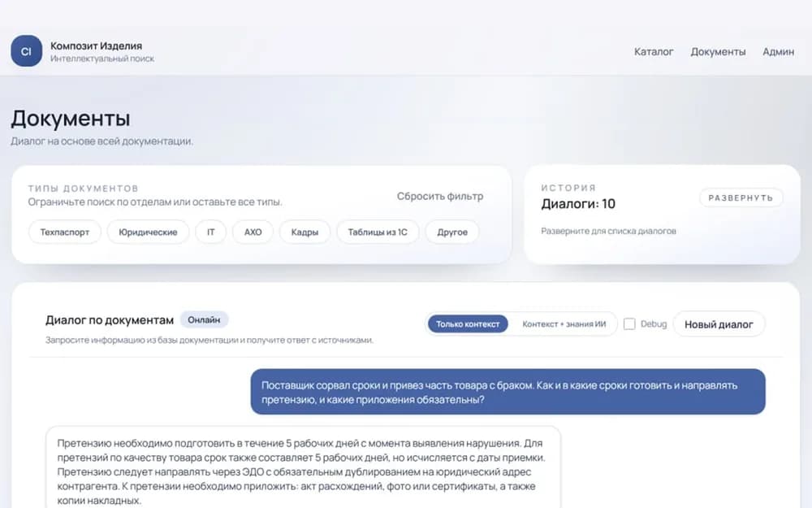Open the Каталог menu item
The image size is (812, 508).
point(654,52)
